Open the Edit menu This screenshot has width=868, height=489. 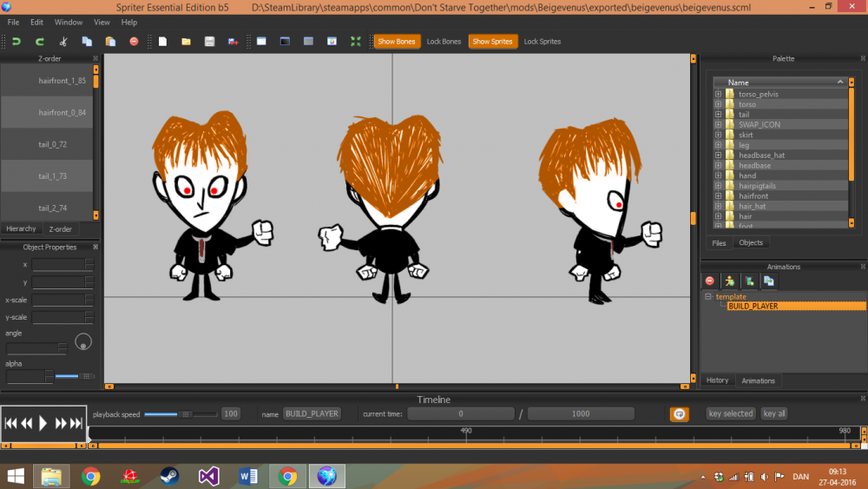click(36, 23)
